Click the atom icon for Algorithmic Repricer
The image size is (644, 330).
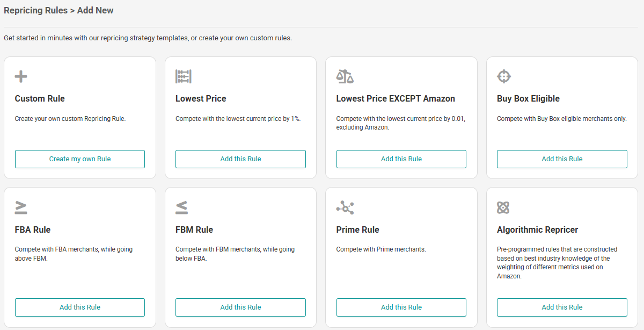[x=503, y=207]
